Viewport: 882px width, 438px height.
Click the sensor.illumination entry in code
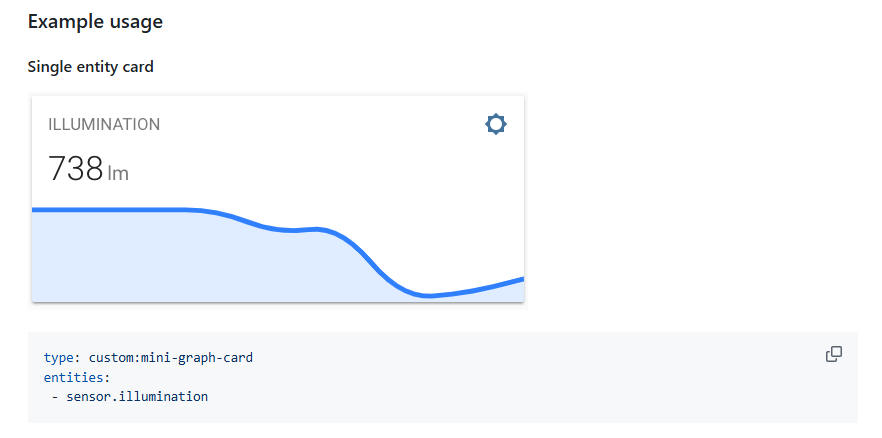tap(137, 396)
